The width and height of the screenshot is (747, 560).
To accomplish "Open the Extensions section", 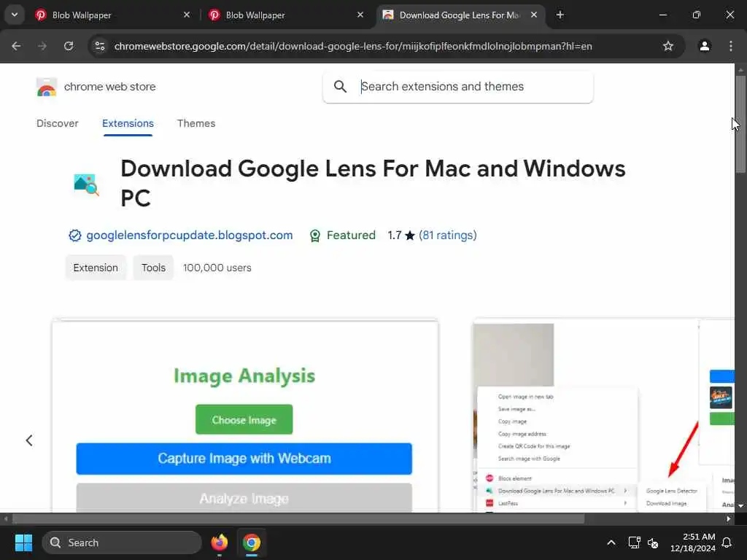I will click(128, 123).
